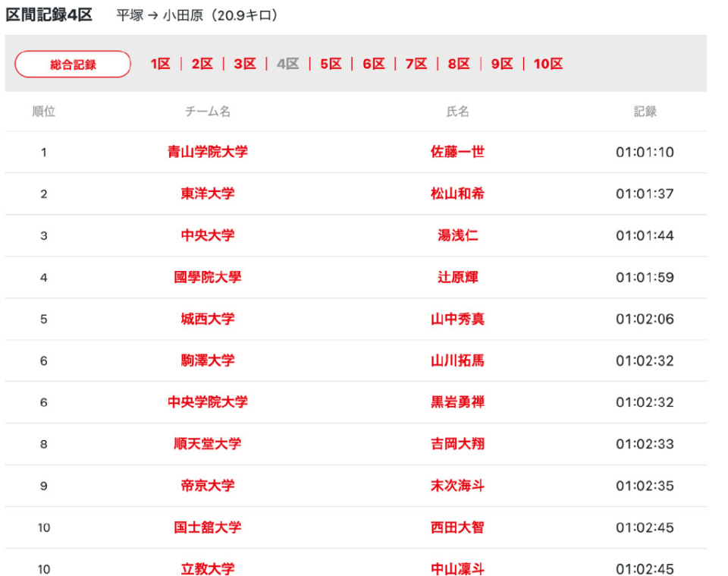728x576 pixels.
Task: Click the 総合記録 button
Action: pos(73,64)
